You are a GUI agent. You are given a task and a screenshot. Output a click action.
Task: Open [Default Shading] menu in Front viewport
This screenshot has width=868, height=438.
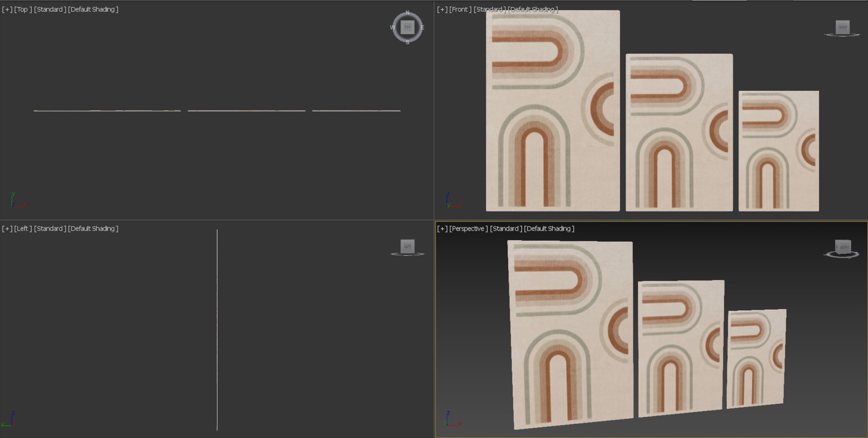[x=533, y=9]
